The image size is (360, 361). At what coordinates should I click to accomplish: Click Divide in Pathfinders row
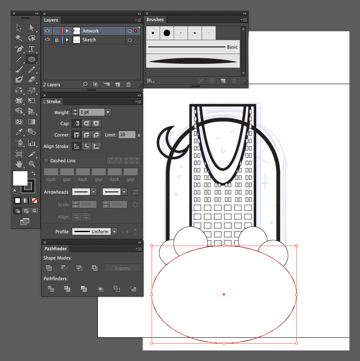[51, 289]
